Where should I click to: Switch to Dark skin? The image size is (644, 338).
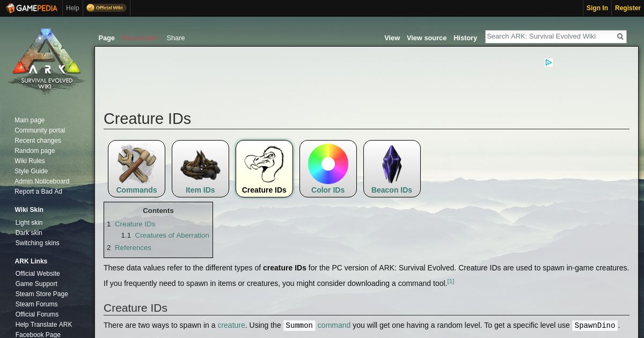coord(29,233)
